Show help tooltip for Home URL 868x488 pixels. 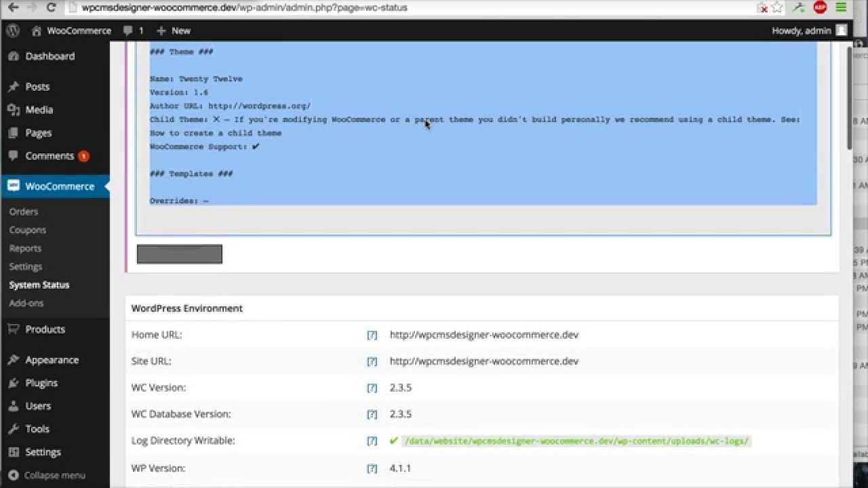tap(372, 335)
